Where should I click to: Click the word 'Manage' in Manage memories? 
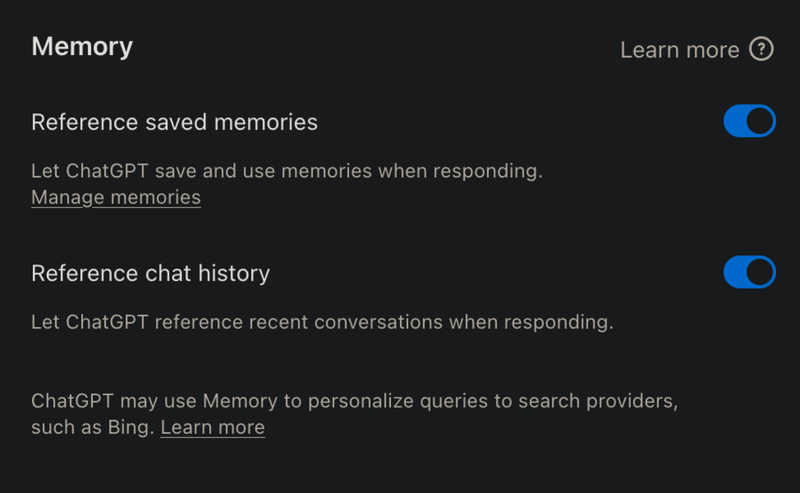pos(68,197)
